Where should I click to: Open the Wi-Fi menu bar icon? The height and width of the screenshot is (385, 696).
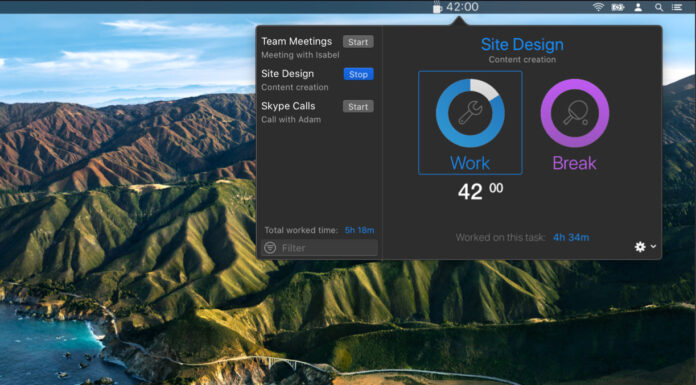[x=598, y=7]
